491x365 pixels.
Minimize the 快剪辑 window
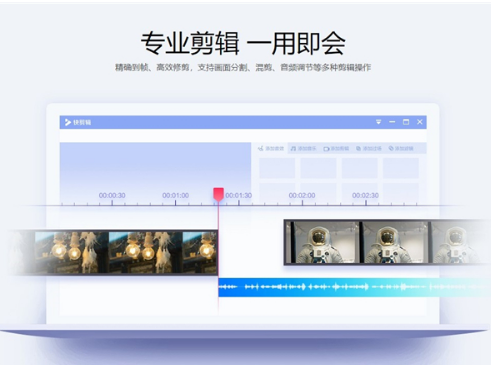(392, 122)
